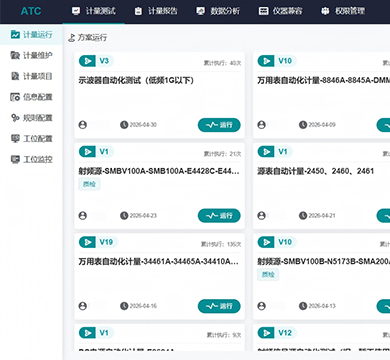Run the 射频源-SMBV100A plan
This screenshot has height=360, width=390.
pyautogui.click(x=219, y=216)
